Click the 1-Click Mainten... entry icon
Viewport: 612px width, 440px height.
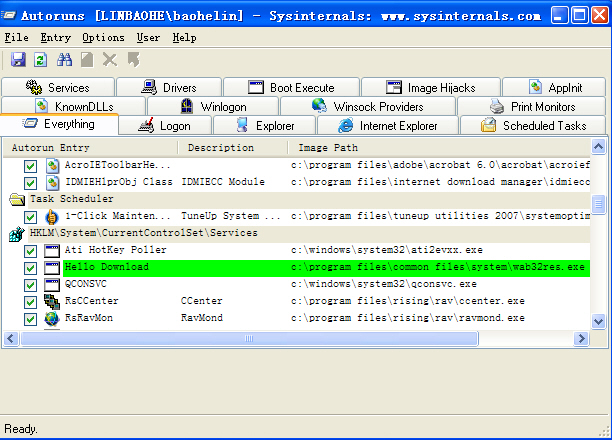coord(52,217)
